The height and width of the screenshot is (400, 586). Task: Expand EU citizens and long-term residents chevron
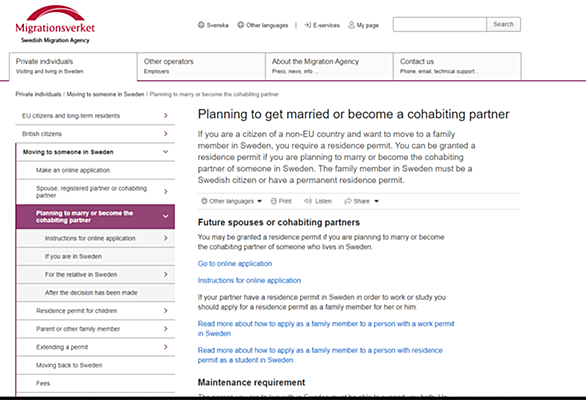[166, 116]
